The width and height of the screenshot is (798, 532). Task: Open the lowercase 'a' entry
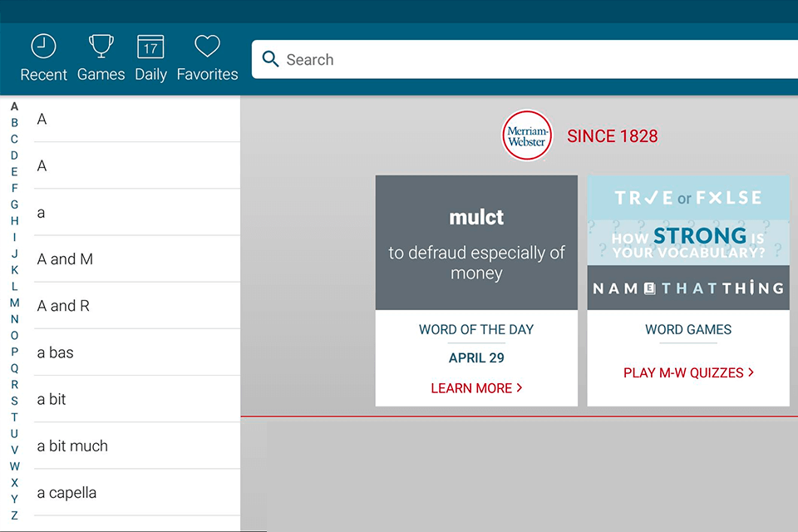click(137, 212)
